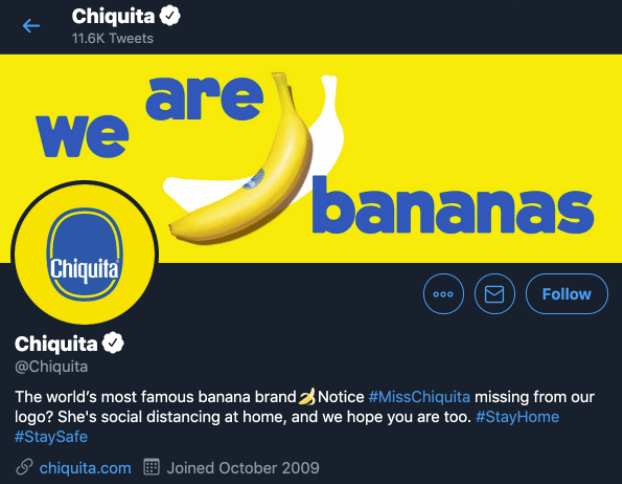The image size is (622, 484).
Task: Click the 'Joined October 2009' text
Action: tap(243, 467)
